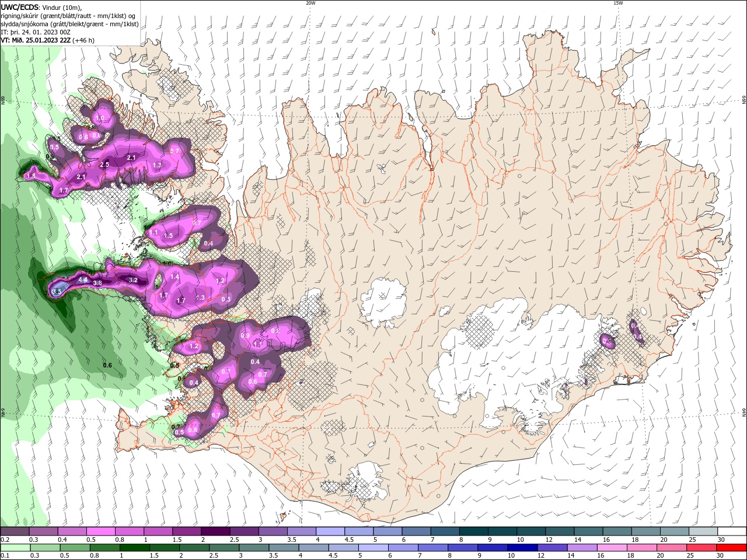Click the 'IT: þri. 24. 01. 2023 00Z' line
This screenshot has width=747, height=560.
37,32
